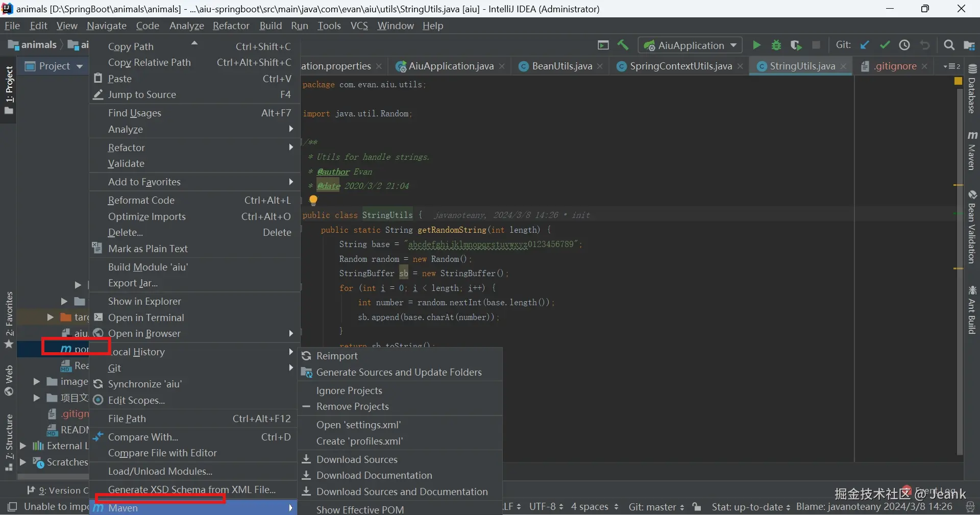Viewport: 980px width, 515px height.
Task: Open the Git: master branch popup
Action: pos(656,507)
